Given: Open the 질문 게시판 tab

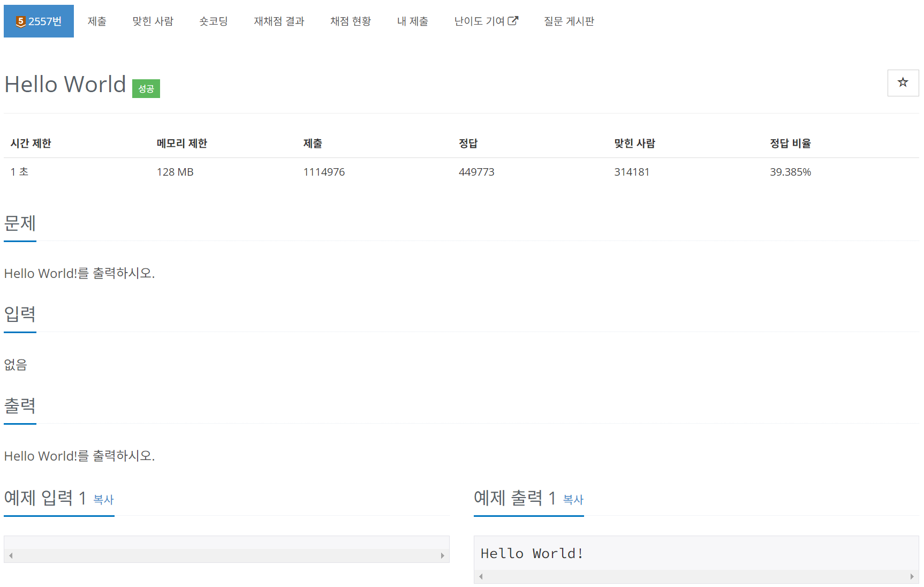Looking at the screenshot, I should point(569,21).
